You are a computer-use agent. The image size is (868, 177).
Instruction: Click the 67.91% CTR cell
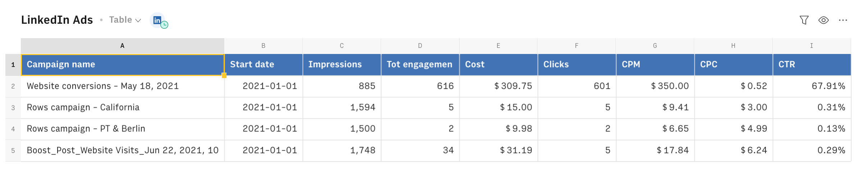(812, 86)
